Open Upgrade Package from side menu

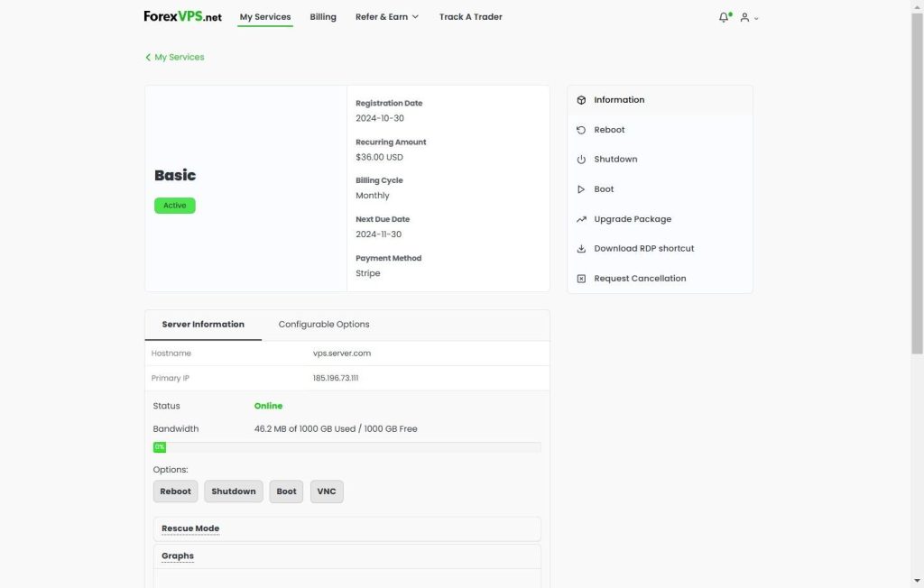[x=660, y=219]
